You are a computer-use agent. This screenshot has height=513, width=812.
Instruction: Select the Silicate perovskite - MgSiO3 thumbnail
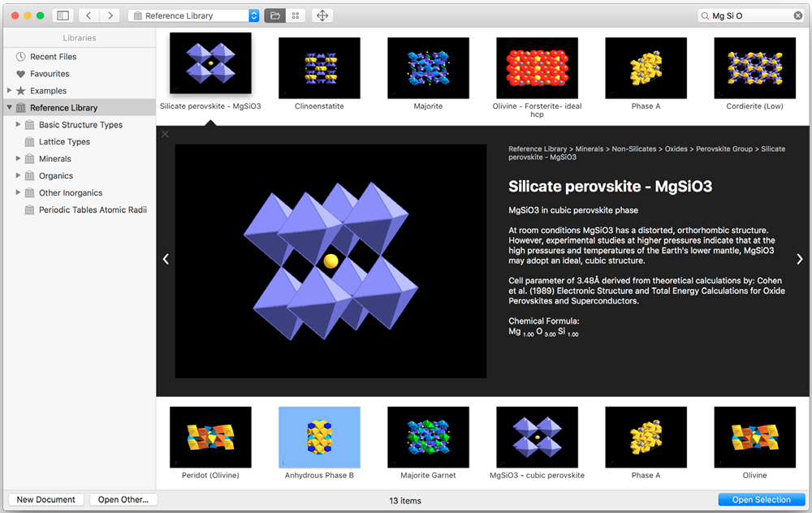tap(210, 63)
